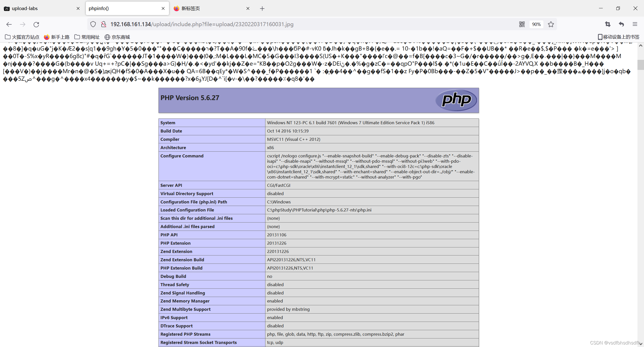Click the browser back arrow

(x=9, y=24)
